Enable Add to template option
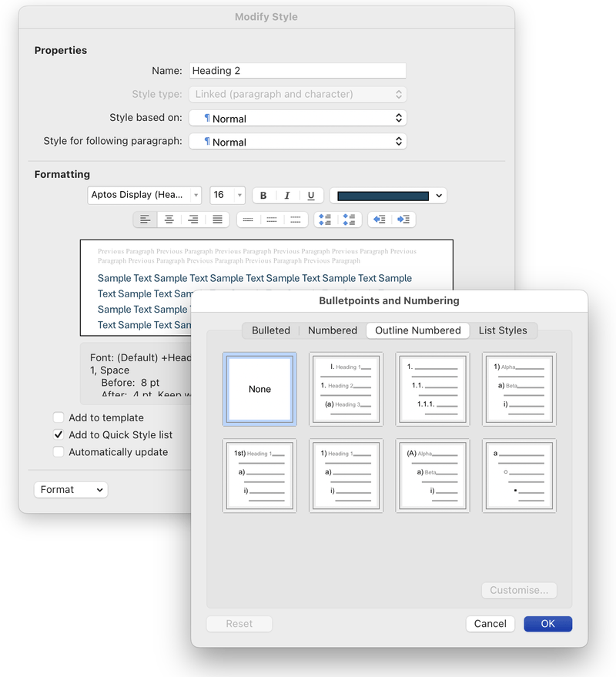The image size is (616, 677). [x=58, y=417]
